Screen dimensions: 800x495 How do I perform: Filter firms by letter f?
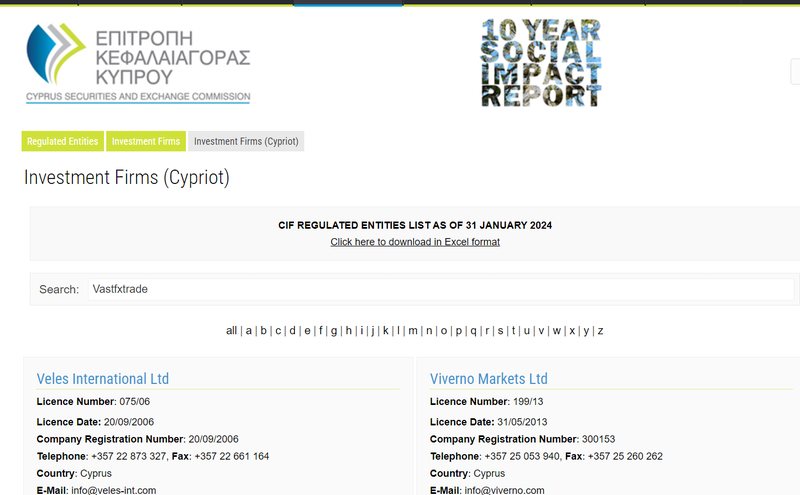pyautogui.click(x=320, y=331)
